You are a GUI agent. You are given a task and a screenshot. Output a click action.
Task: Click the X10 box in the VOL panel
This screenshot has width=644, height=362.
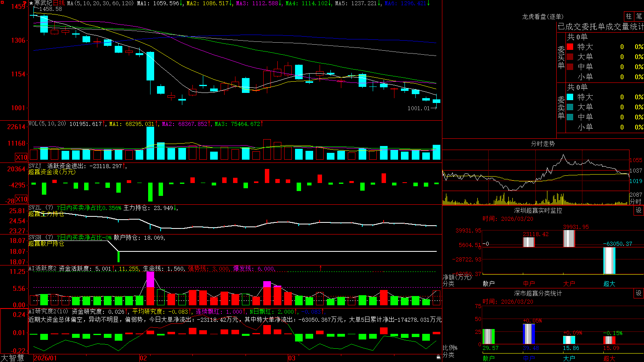(21, 157)
